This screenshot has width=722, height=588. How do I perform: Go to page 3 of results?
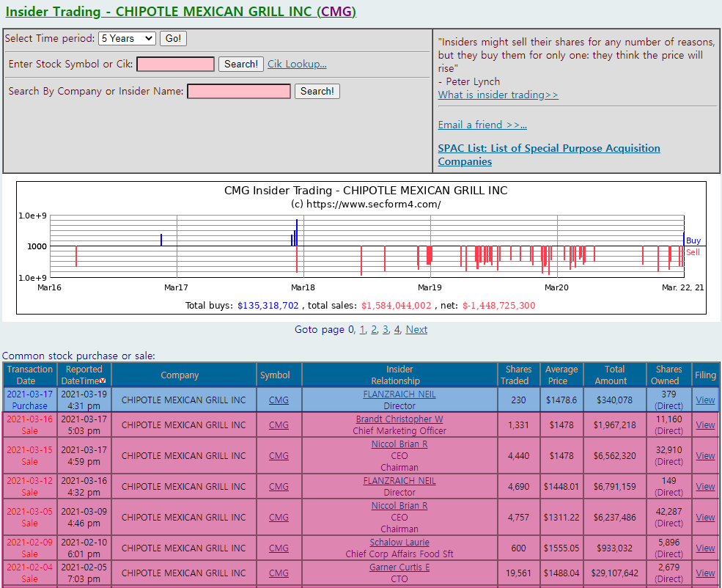tap(386, 330)
